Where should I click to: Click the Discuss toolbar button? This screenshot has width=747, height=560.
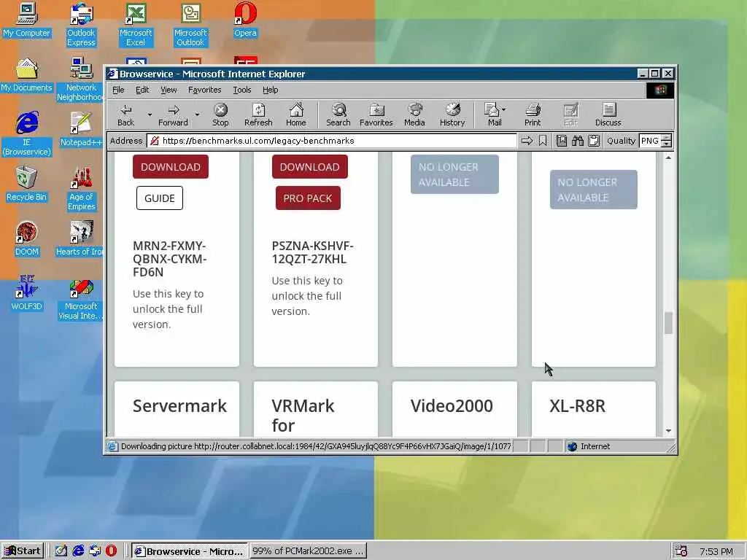click(x=608, y=114)
